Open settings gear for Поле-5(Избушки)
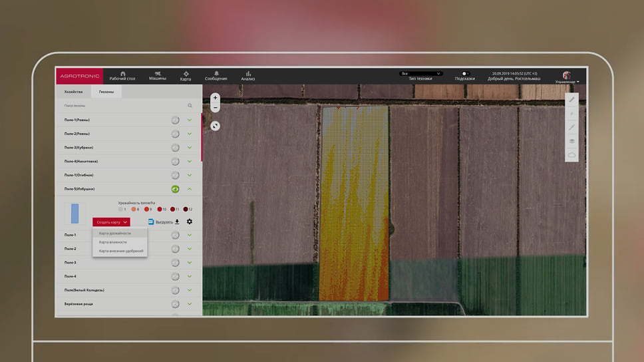 pyautogui.click(x=190, y=222)
